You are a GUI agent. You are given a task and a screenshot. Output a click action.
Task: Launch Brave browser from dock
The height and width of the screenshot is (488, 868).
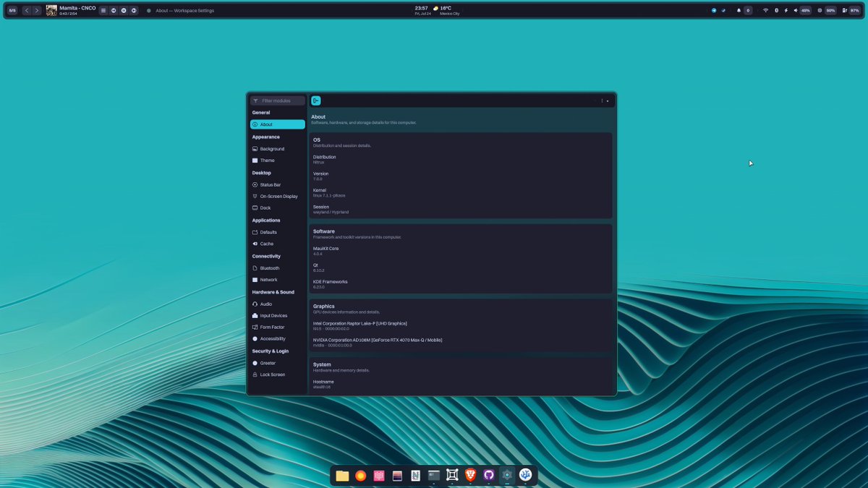pos(470,475)
